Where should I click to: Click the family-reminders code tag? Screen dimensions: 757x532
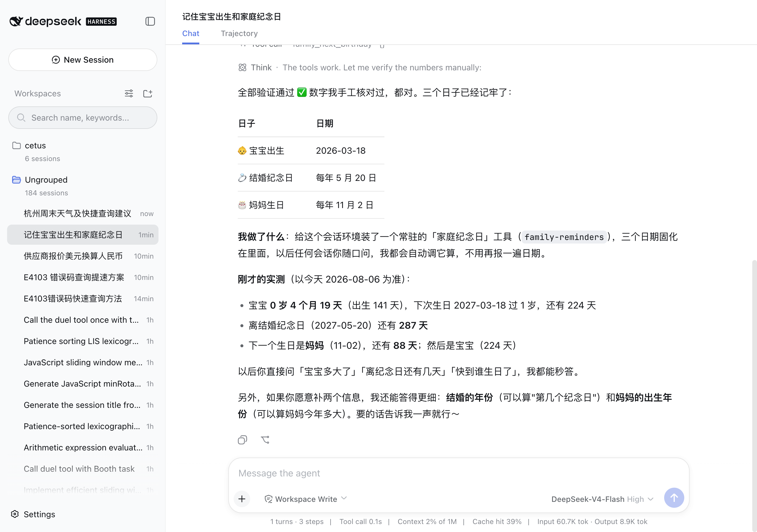pyautogui.click(x=564, y=237)
